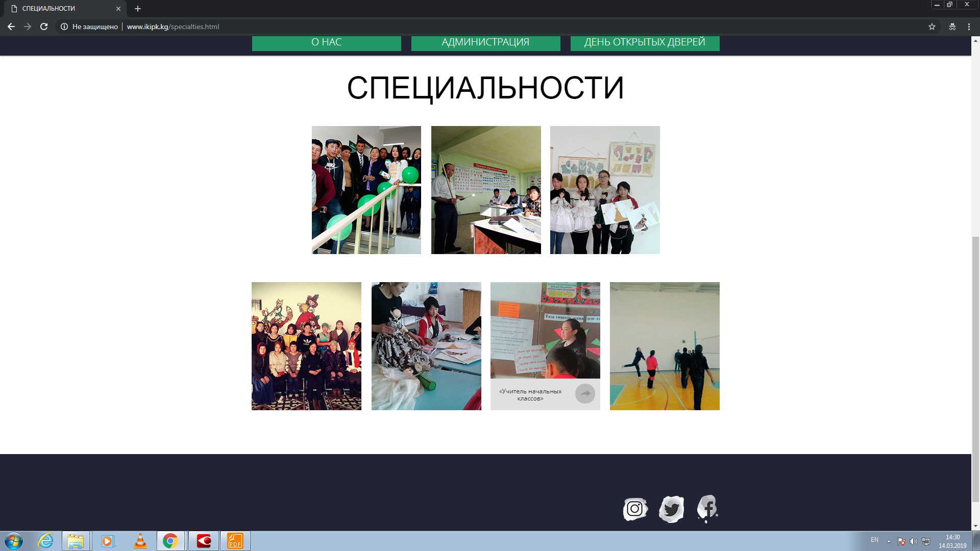Open the Instagram social icon
980x551 pixels.
[x=635, y=509]
